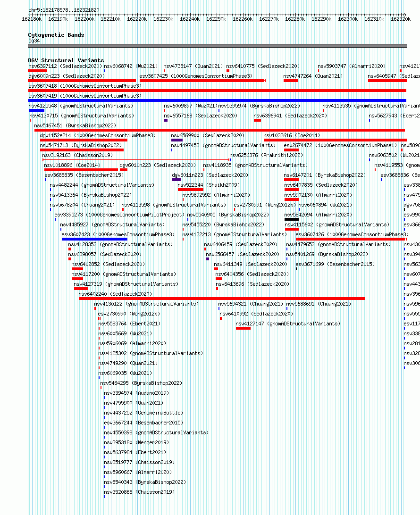This screenshot has height=515, width=420.
Task: Select nsv1032616 (Coe2014) label
Action: [x=292, y=136]
